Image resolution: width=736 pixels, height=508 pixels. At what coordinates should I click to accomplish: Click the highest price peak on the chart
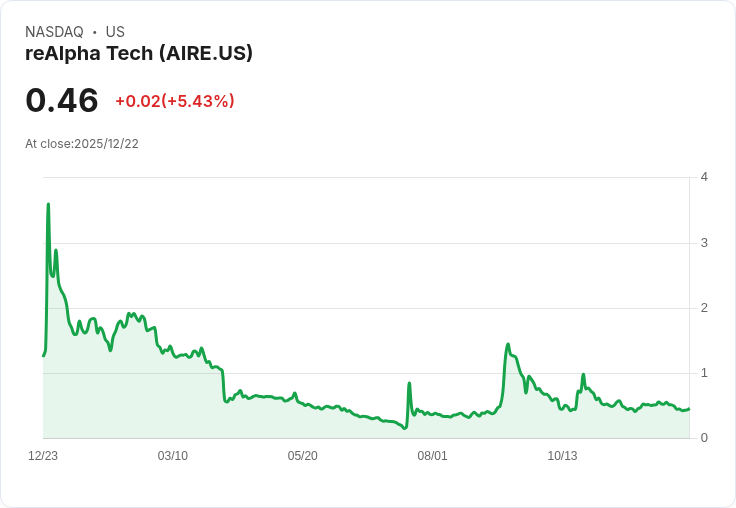pos(48,204)
